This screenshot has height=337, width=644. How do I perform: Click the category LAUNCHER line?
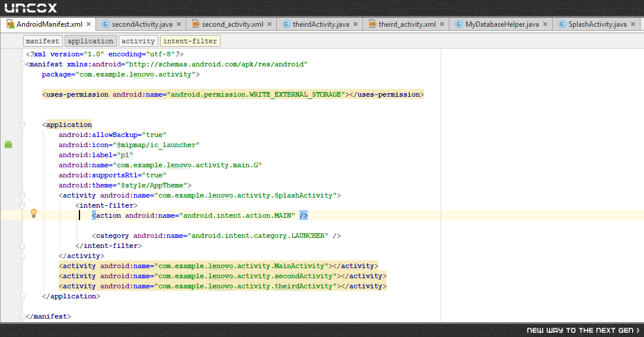coord(216,236)
